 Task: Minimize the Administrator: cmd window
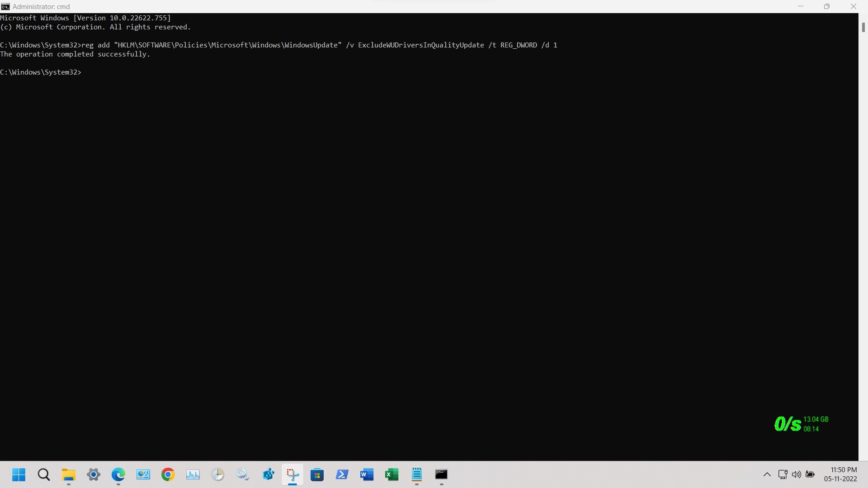(x=801, y=6)
